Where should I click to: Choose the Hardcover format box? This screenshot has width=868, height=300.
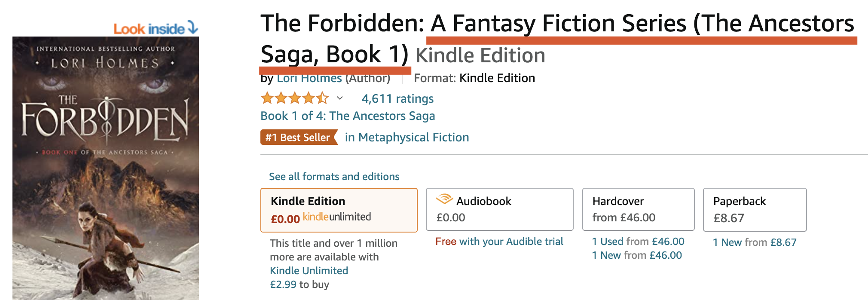coord(638,209)
